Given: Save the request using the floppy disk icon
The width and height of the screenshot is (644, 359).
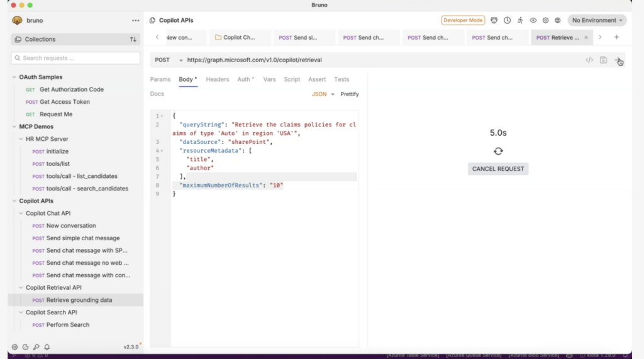Looking at the screenshot, I should tap(603, 60).
